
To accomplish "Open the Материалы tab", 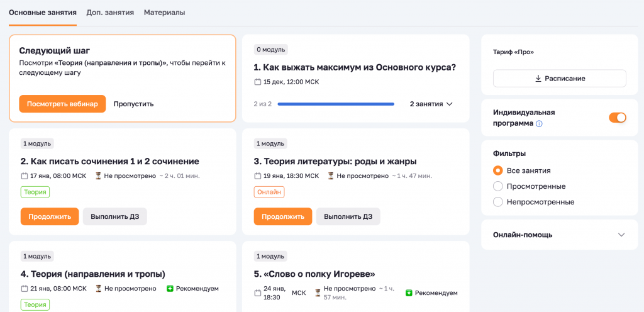I will pos(164,13).
